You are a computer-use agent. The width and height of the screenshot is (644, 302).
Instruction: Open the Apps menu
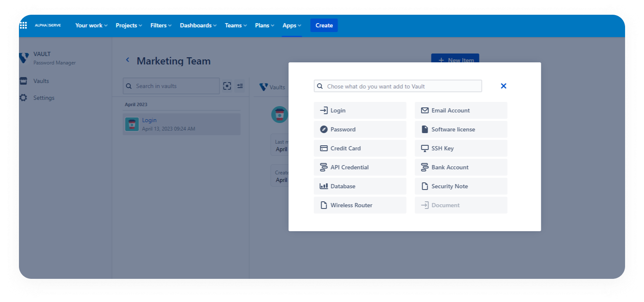click(x=291, y=25)
